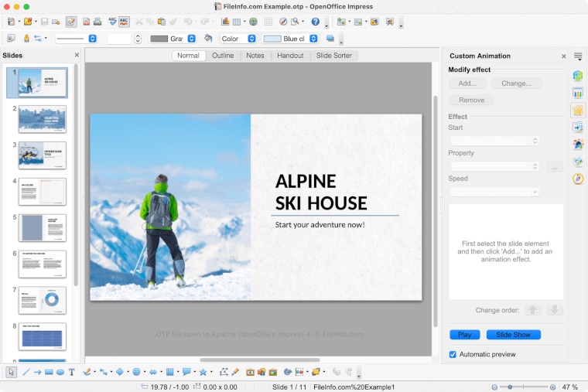Screen dimensions: 588x392
Task: Click the Slide Show button
Action: 513,335
